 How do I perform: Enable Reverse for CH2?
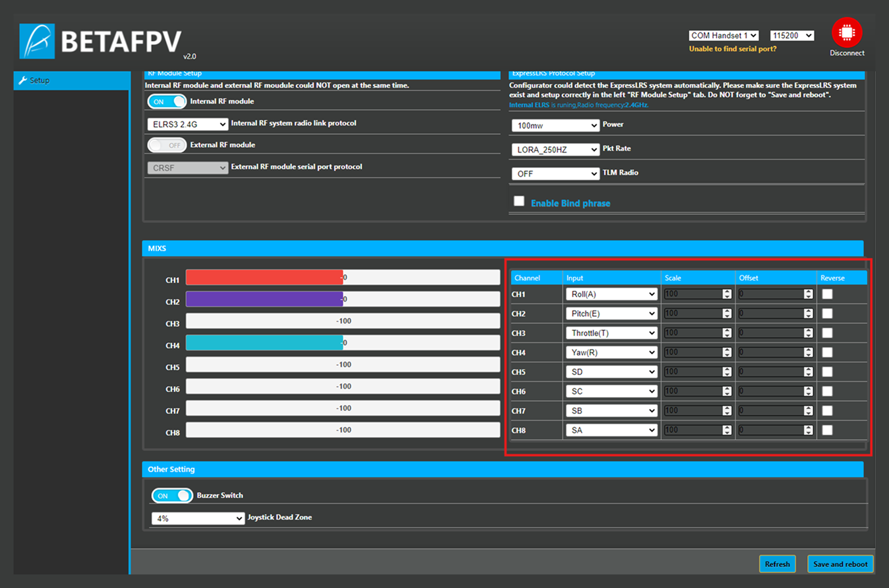[828, 313]
